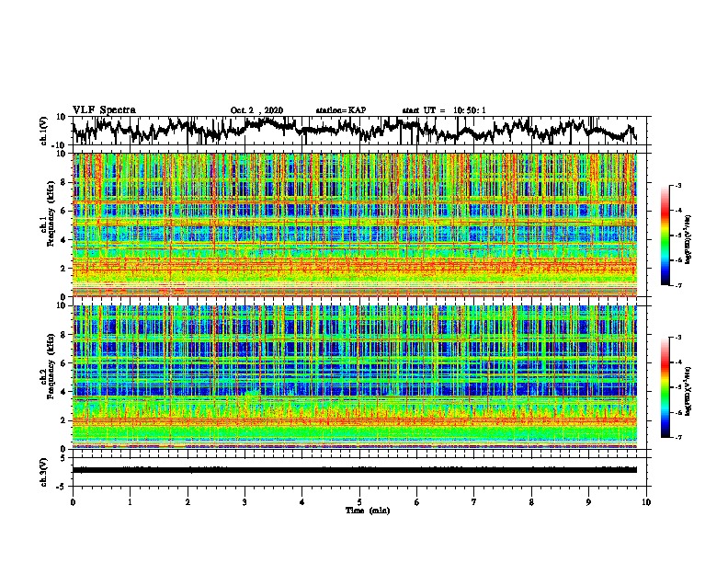
Task: Click the ch.1 spectrogram "4" kHz tick label
Action: tap(63, 240)
